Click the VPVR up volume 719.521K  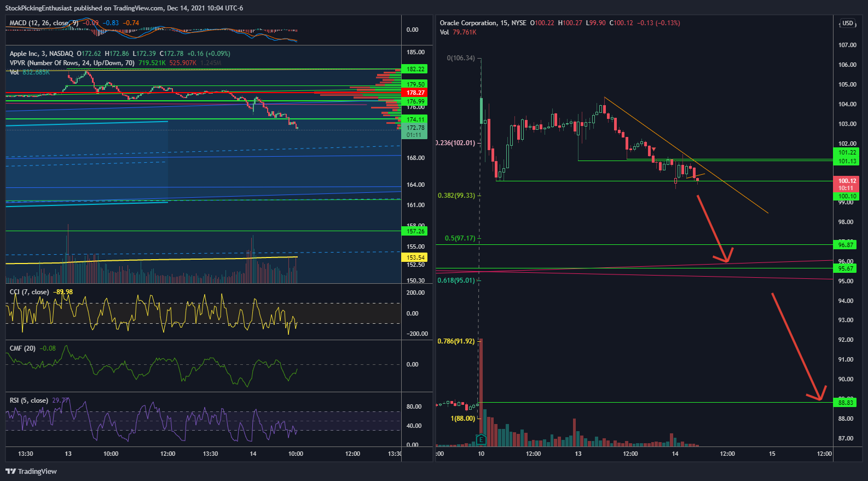point(152,63)
